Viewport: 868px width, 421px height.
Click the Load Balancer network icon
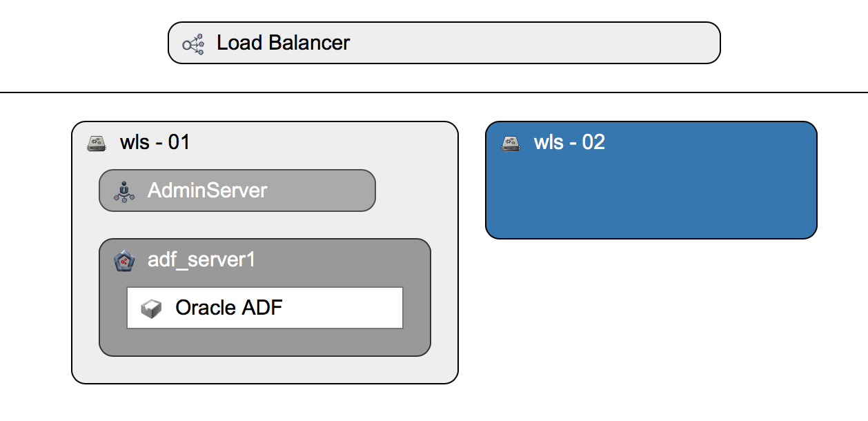[x=193, y=44]
